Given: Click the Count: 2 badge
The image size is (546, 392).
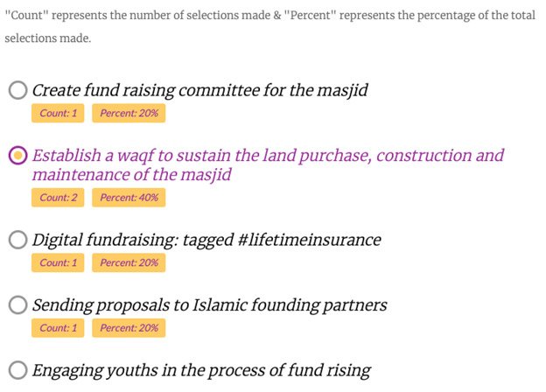Looking at the screenshot, I should point(58,197).
